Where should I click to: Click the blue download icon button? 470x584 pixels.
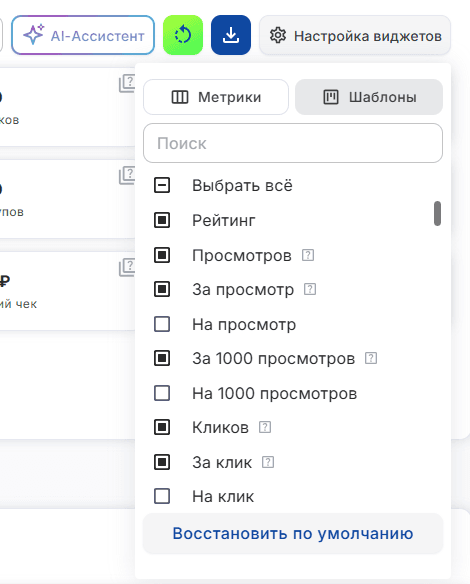pos(231,35)
